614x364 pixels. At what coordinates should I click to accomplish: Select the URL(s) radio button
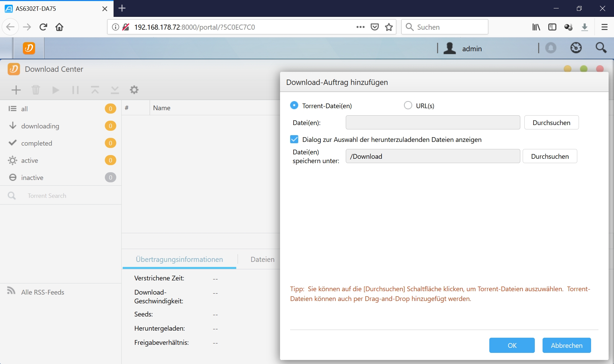coord(408,105)
